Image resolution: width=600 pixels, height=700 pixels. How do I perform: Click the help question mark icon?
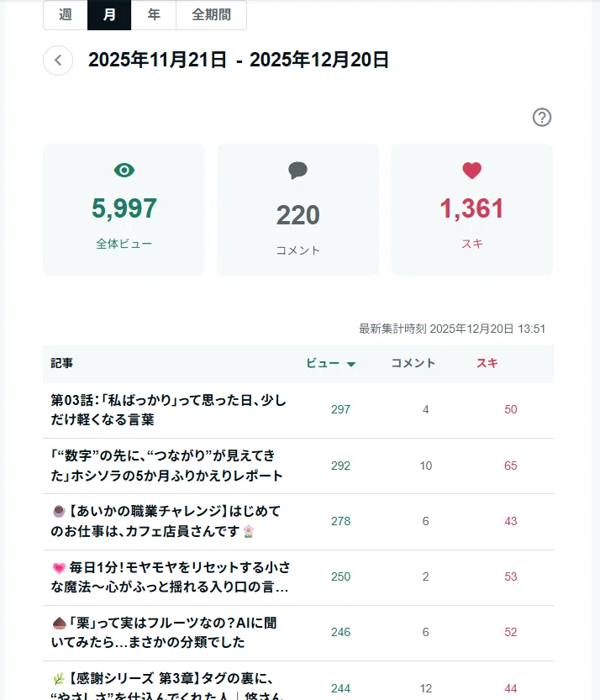(x=541, y=118)
